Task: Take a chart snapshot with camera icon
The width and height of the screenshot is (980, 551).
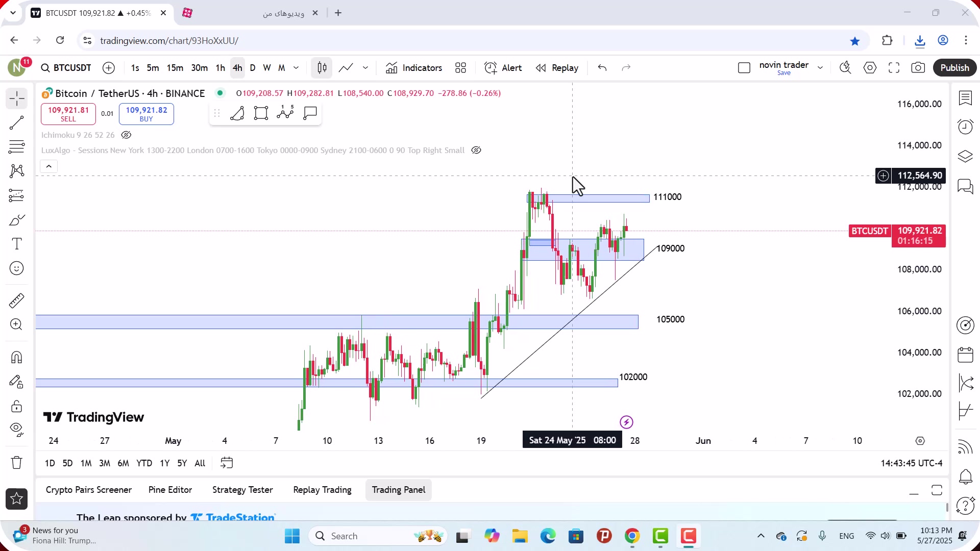Action: point(918,68)
